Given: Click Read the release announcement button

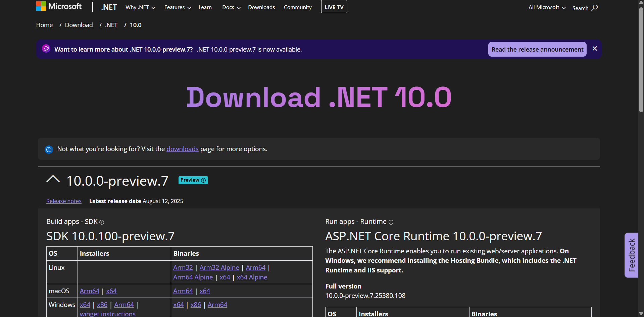Looking at the screenshot, I should (x=537, y=49).
